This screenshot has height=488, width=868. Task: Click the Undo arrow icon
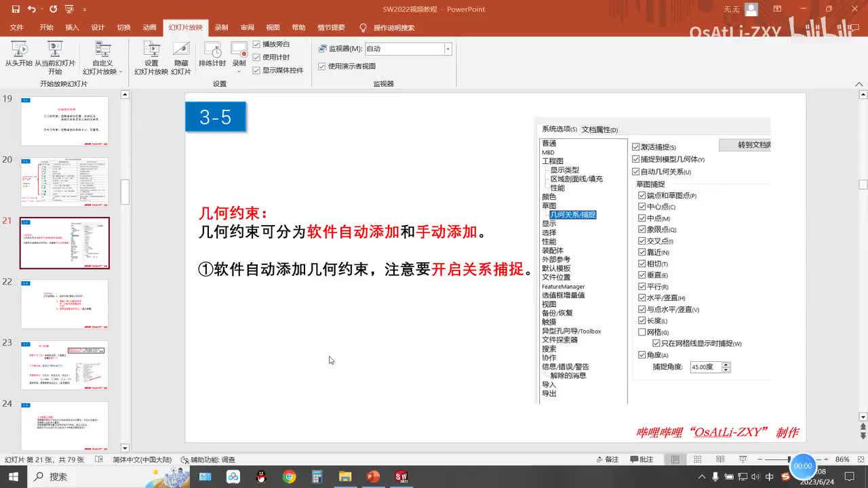point(32,9)
